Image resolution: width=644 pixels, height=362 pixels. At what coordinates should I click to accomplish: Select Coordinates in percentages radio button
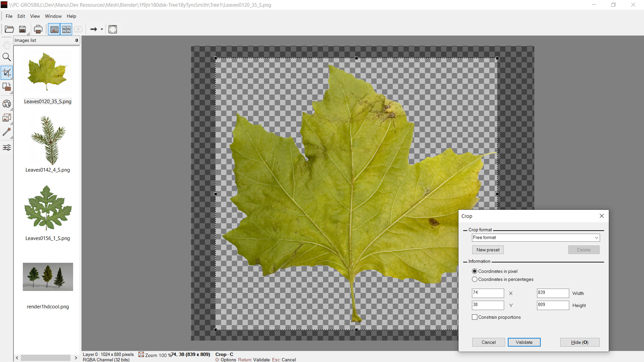pyautogui.click(x=475, y=279)
